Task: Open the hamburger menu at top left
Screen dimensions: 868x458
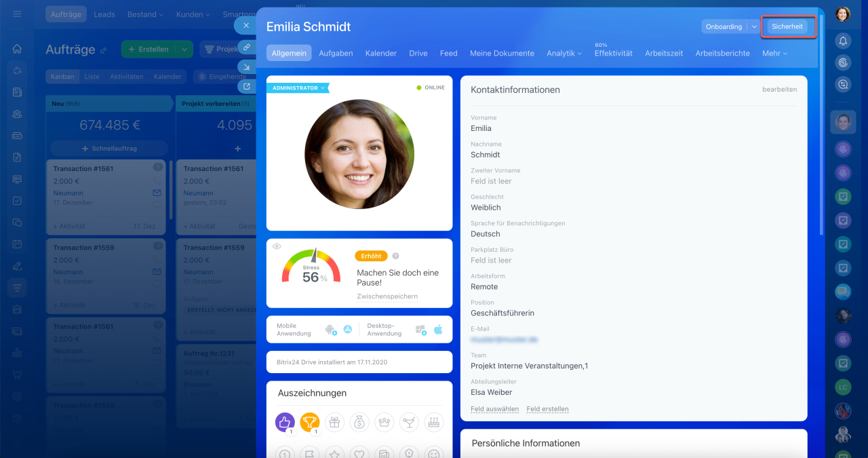Action: click(x=17, y=14)
